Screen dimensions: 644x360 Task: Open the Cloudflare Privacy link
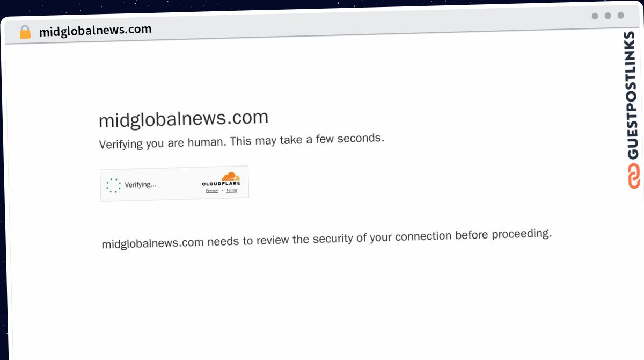(x=212, y=191)
